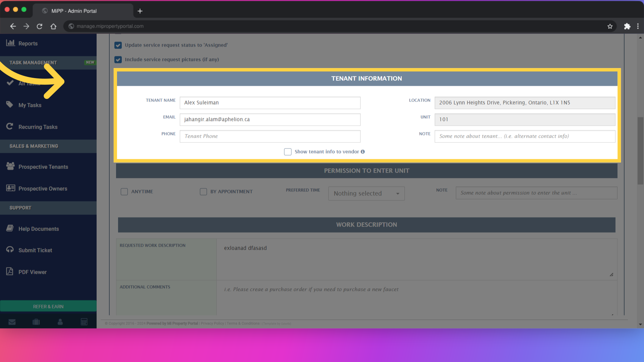Click the Prospective Tenants group icon
Image resolution: width=644 pixels, height=362 pixels.
(10, 166)
